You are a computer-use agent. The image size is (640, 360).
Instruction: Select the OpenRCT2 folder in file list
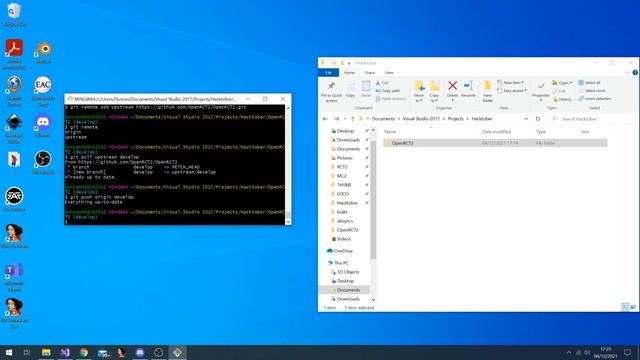(x=495, y=143)
